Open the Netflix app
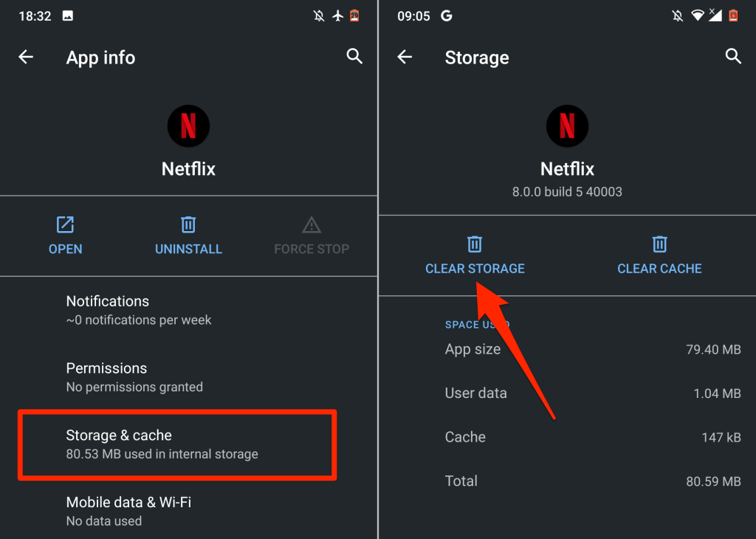756x539 pixels. pyautogui.click(x=66, y=235)
